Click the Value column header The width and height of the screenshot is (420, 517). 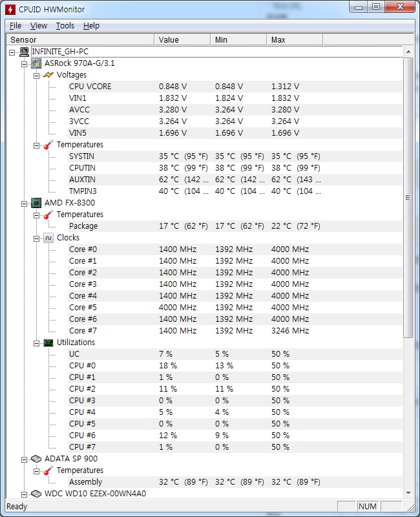click(x=182, y=40)
